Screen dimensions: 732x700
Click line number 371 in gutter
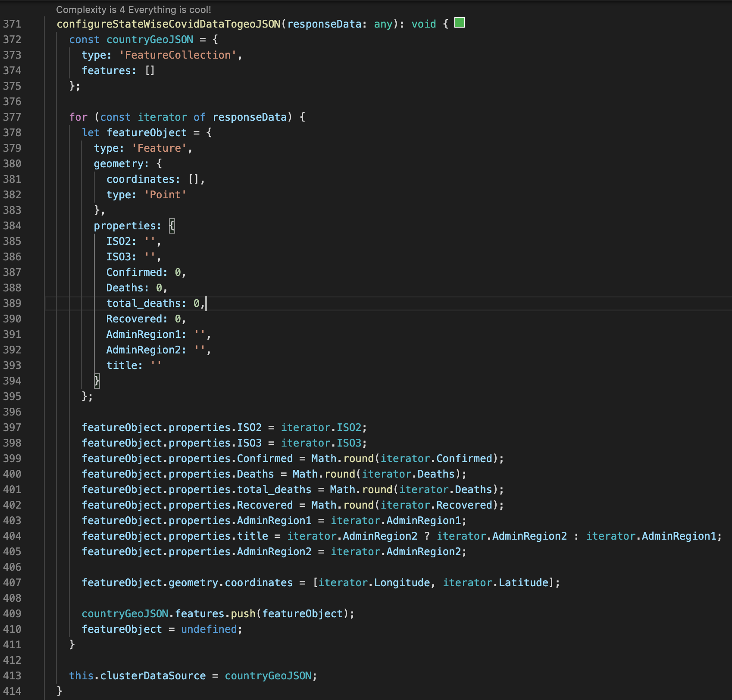[x=12, y=24]
